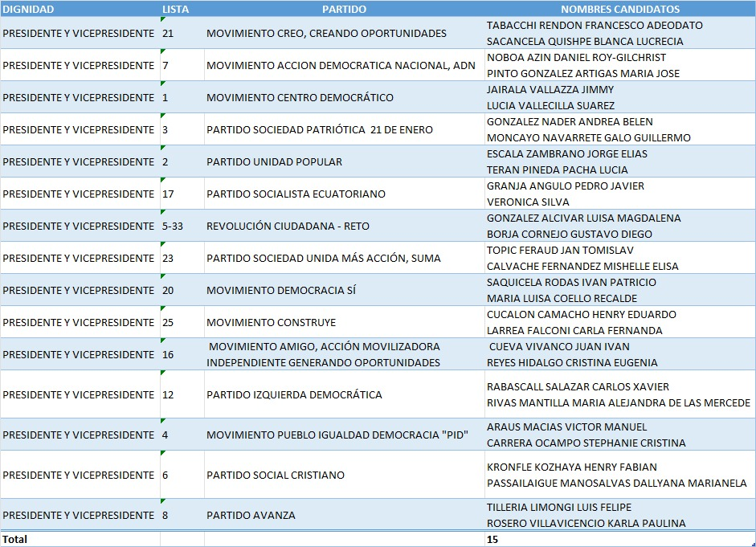This screenshot has height=547, width=756.
Task: Click candidate CUEVA VIVANCO JUAN IVAN
Action: click(x=559, y=346)
